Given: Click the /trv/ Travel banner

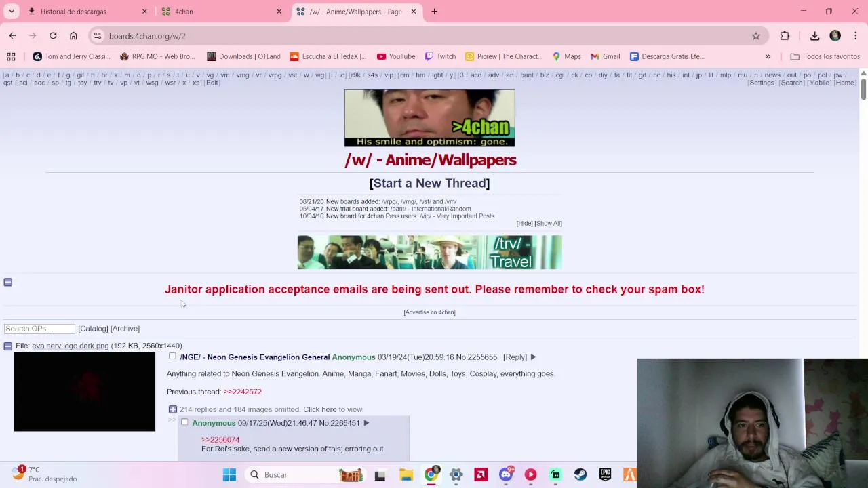Looking at the screenshot, I should tap(429, 252).
